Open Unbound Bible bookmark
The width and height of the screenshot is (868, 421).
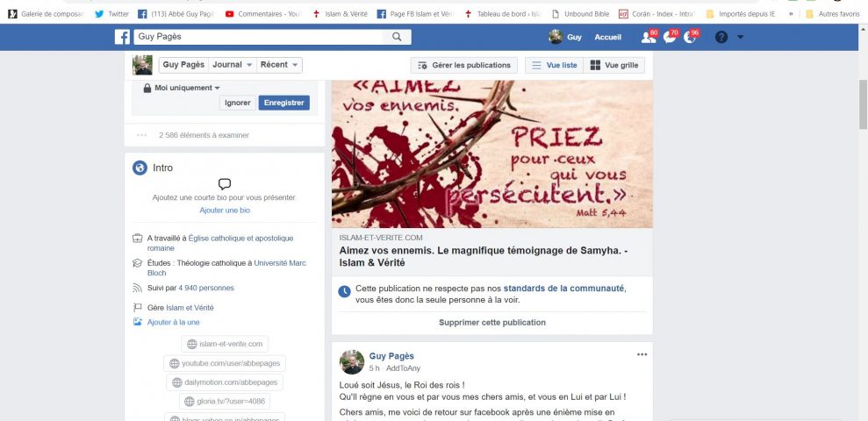point(581,14)
